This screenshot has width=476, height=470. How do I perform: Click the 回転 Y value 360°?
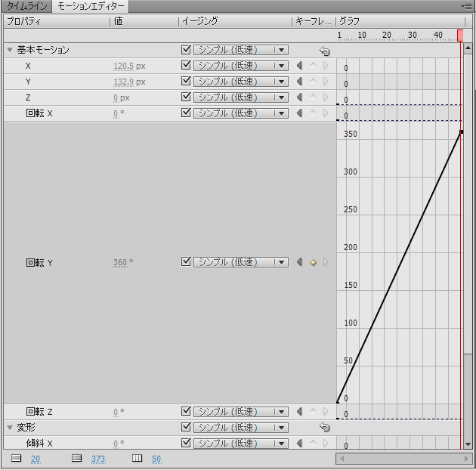(x=123, y=262)
